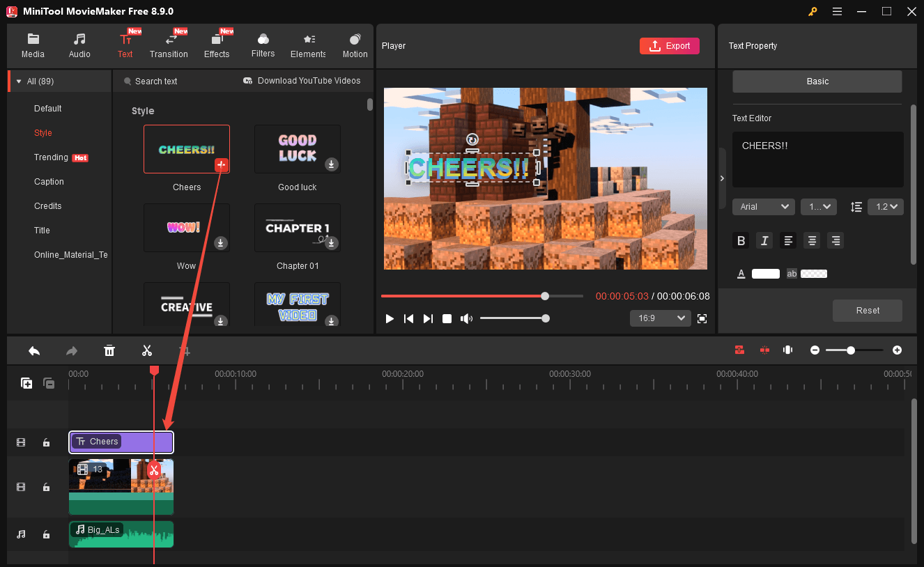Open the font size dropdown

(x=818, y=207)
